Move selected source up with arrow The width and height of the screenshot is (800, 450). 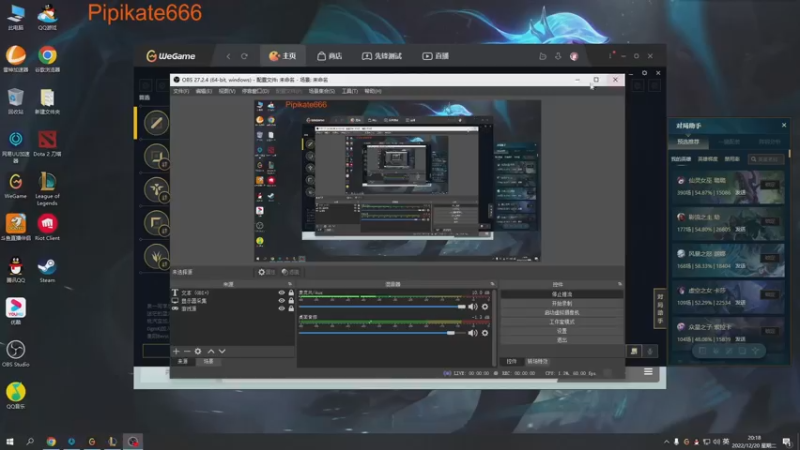[211, 351]
